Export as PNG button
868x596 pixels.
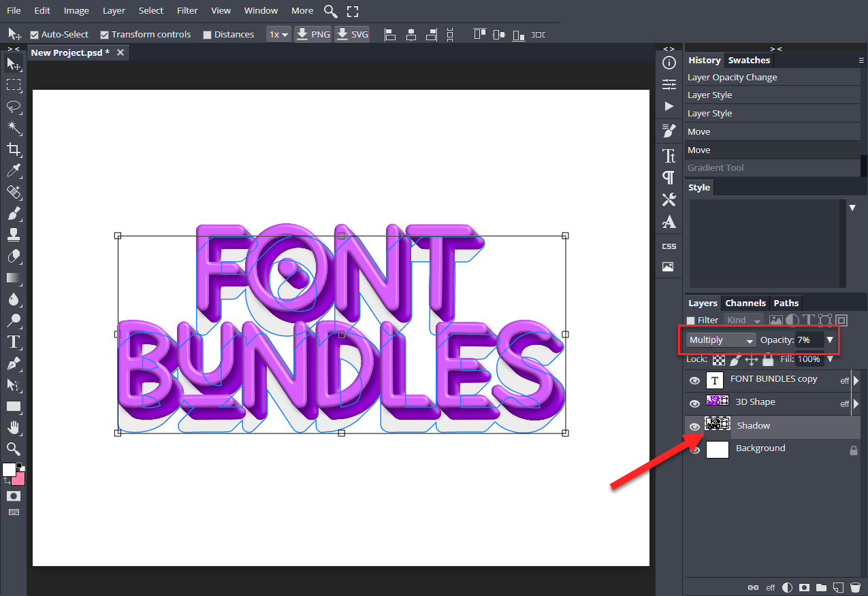pos(313,35)
